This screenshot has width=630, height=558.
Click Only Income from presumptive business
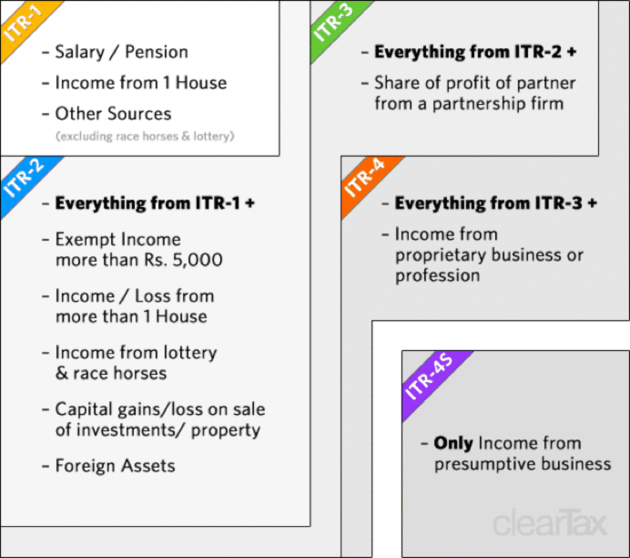522,454
